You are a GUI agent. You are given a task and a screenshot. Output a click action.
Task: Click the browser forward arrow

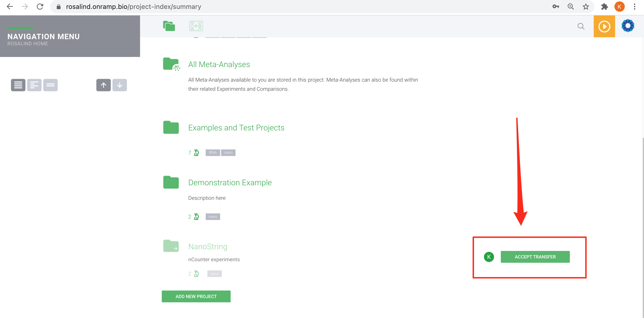(x=25, y=7)
